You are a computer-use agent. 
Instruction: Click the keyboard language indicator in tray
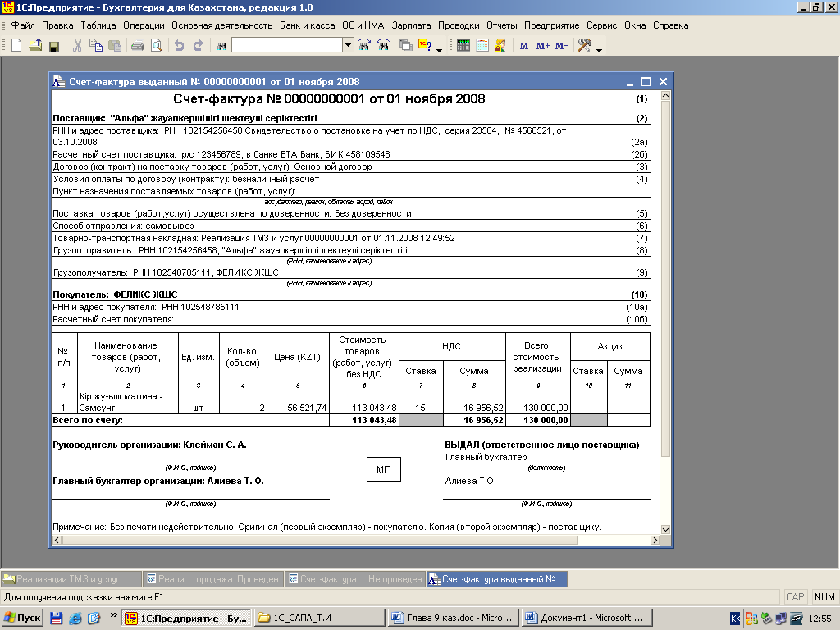coord(735,619)
